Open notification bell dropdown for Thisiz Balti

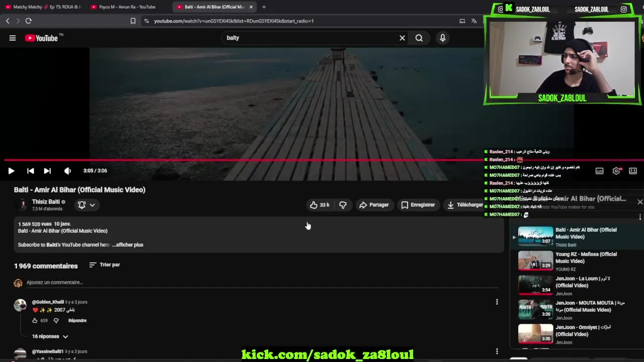tap(87, 205)
